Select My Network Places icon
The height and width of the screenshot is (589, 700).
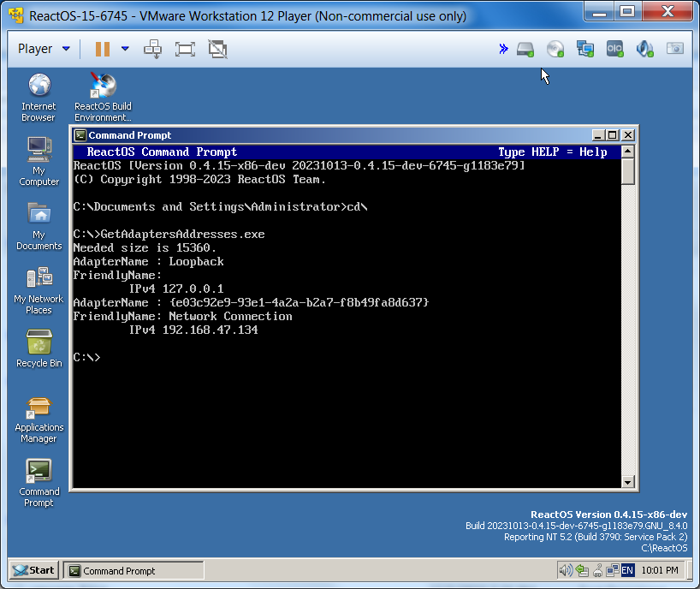[39, 290]
